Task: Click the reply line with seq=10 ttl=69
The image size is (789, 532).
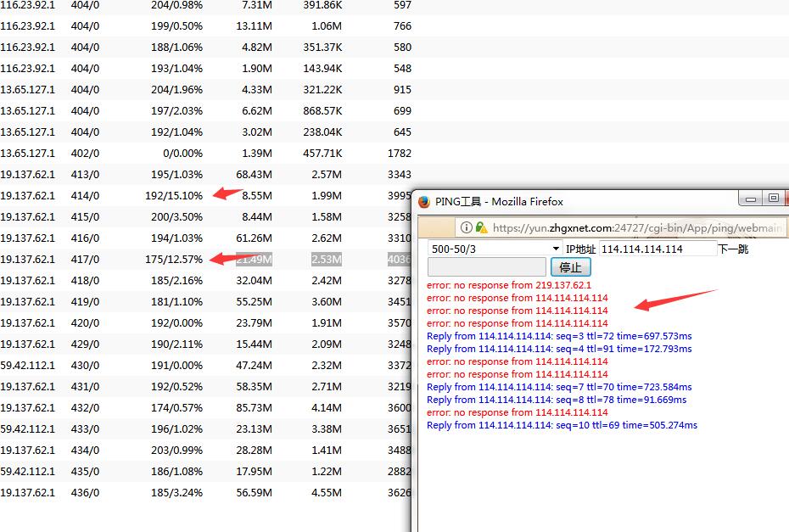Action: pyautogui.click(x=562, y=425)
